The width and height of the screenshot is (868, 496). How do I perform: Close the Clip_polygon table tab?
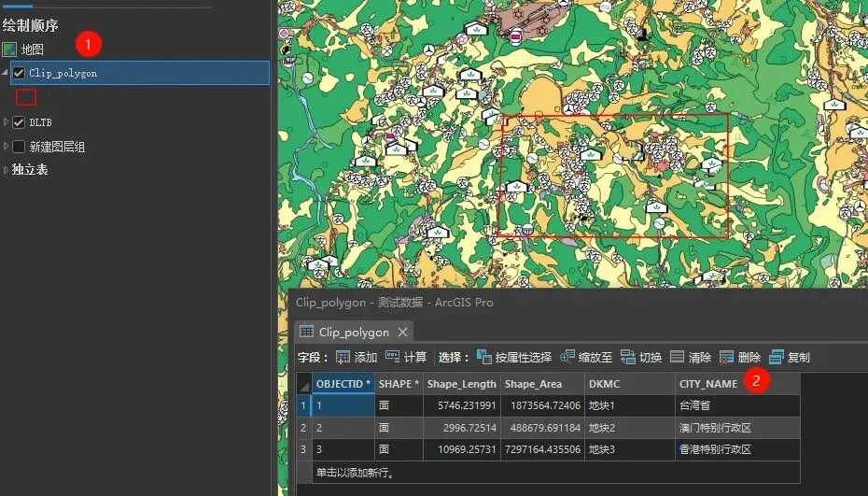tap(402, 332)
